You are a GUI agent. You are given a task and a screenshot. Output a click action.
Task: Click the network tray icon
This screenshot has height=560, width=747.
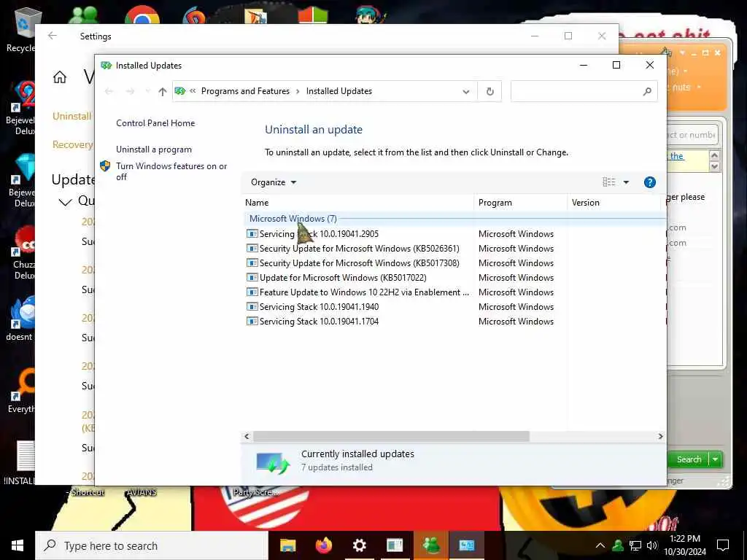click(x=635, y=545)
